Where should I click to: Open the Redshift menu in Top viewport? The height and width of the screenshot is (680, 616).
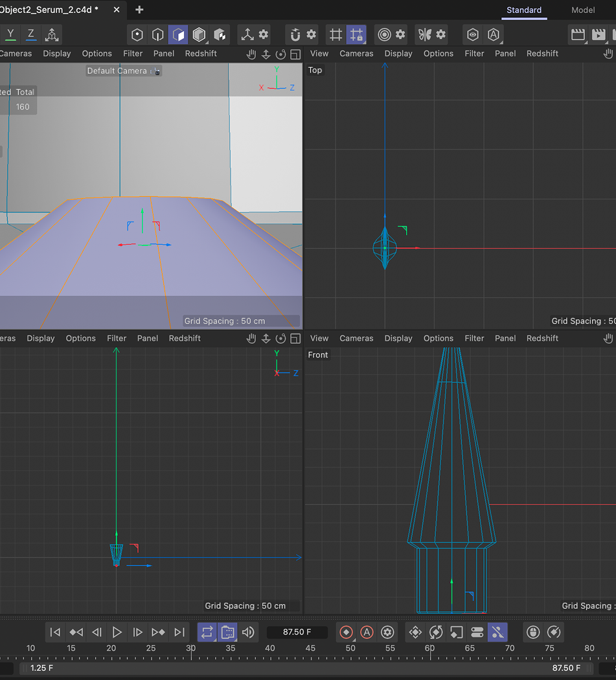pyautogui.click(x=542, y=53)
